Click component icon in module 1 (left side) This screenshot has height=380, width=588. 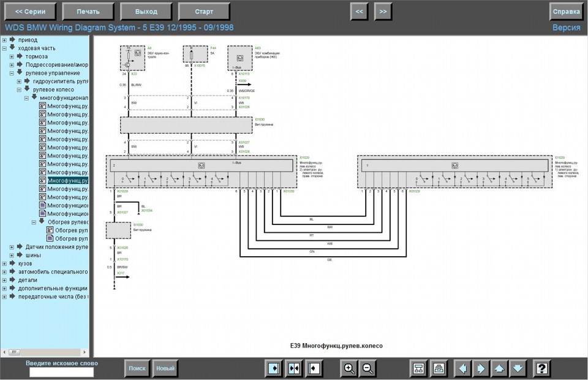pyautogui.click(x=455, y=165)
